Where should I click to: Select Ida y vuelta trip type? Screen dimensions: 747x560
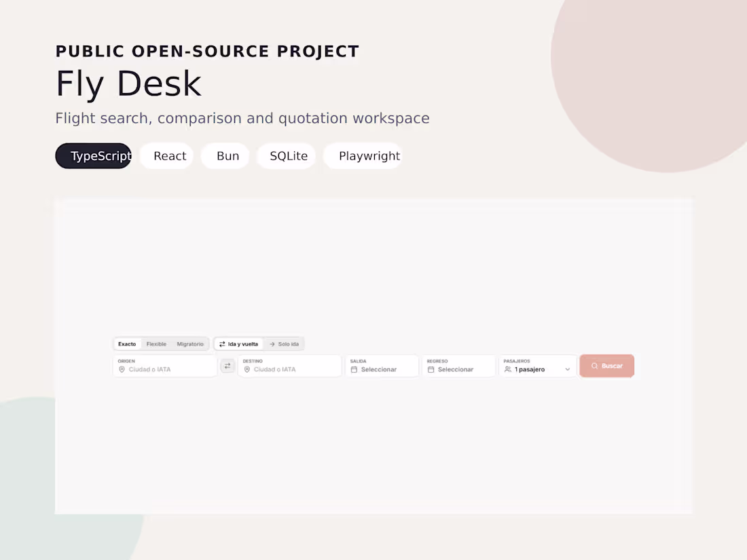pyautogui.click(x=238, y=344)
